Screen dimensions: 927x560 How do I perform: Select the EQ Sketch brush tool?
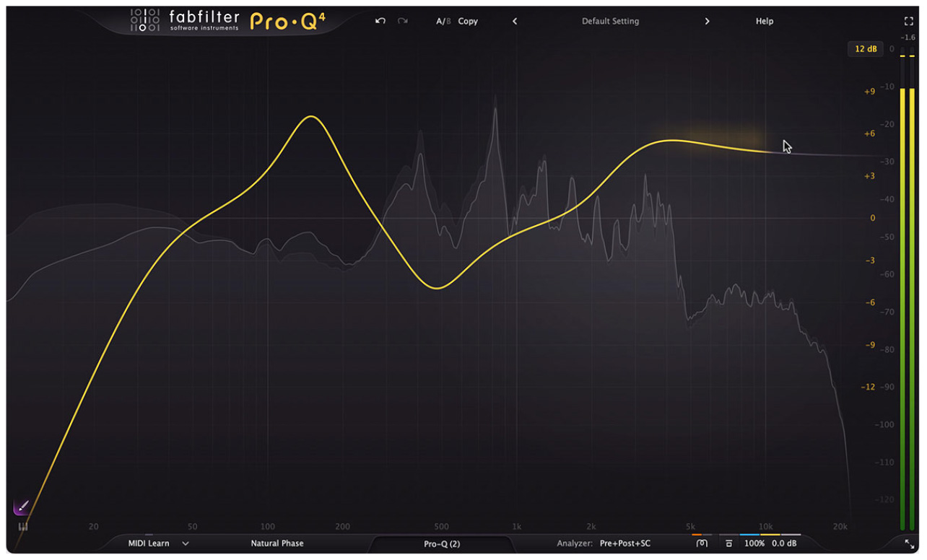coord(19,507)
